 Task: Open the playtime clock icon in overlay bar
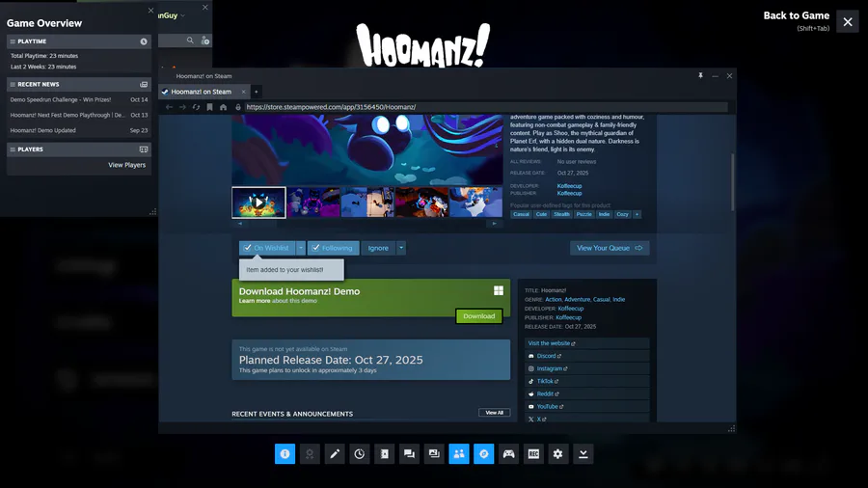[360, 453]
